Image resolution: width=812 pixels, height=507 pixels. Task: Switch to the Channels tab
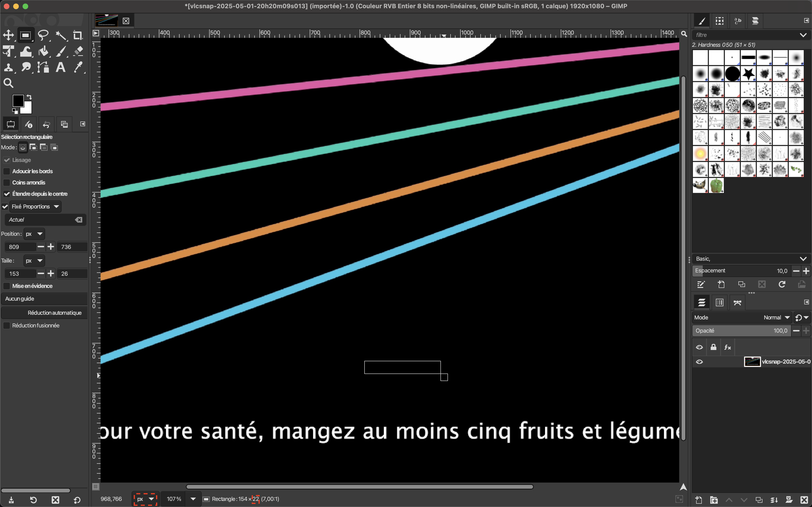click(719, 303)
